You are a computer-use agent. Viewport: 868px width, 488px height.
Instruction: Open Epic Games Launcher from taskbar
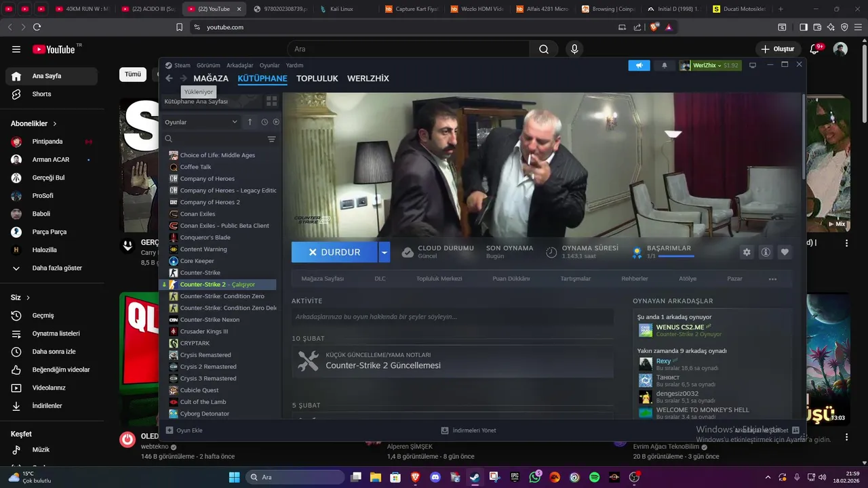[515, 477]
